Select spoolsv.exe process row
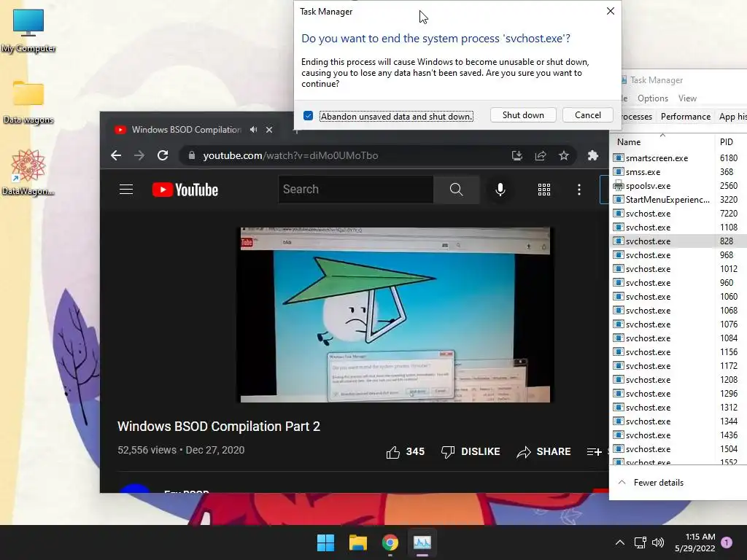The image size is (747, 560). coord(679,185)
